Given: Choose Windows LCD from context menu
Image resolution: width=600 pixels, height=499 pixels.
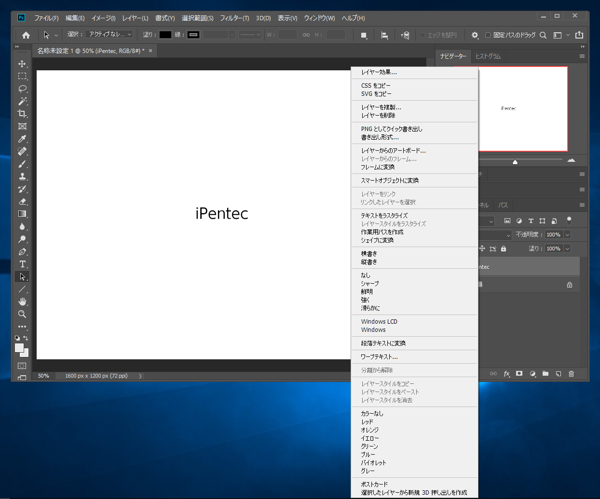Looking at the screenshot, I should 414,321.
